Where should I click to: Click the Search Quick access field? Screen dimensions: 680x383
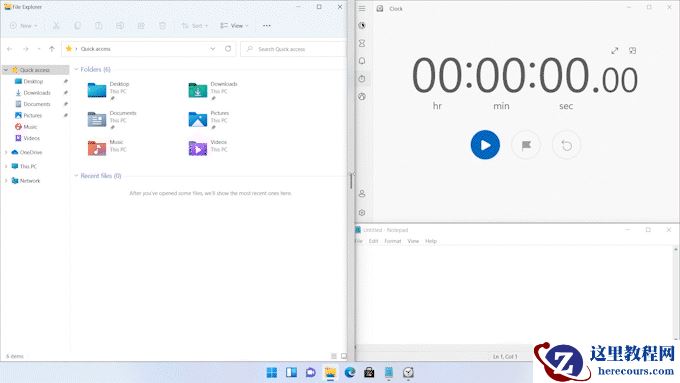(x=293, y=49)
